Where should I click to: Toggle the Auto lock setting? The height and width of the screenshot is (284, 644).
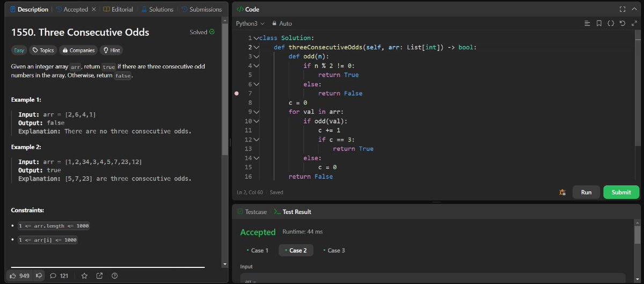tap(282, 24)
